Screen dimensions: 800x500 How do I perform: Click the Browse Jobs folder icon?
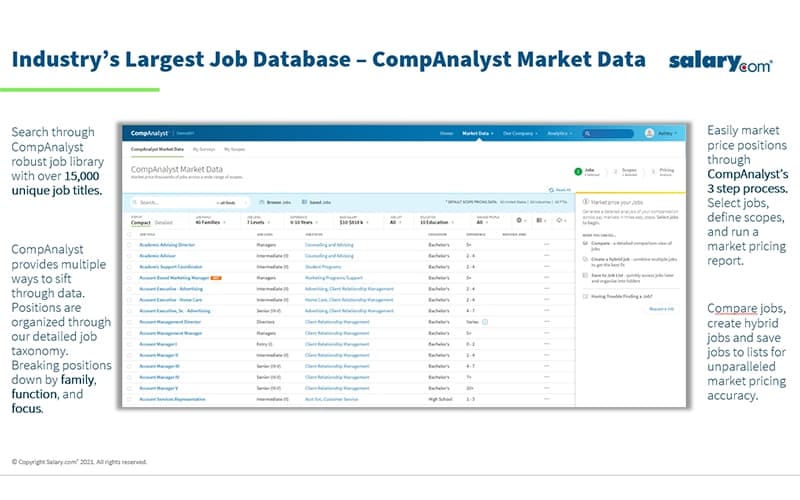click(262, 203)
